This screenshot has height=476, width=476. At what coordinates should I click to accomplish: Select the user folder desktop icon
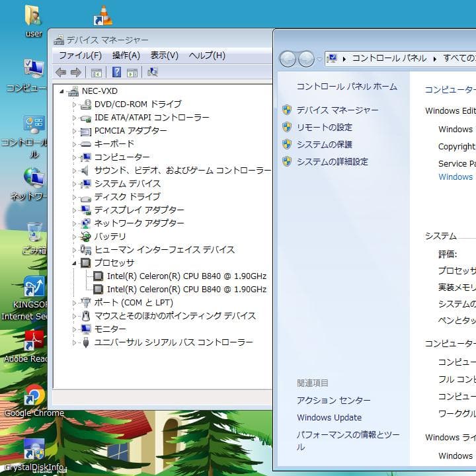pyautogui.click(x=34, y=22)
